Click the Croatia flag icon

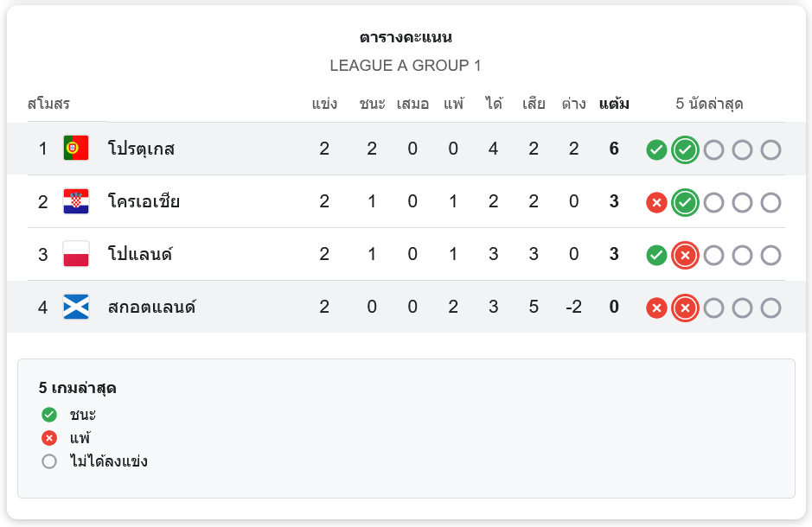[76, 202]
